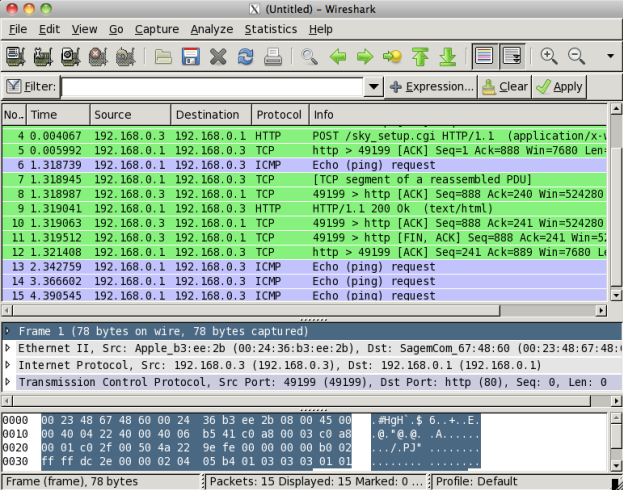Open the toolbar overflow arrow
This screenshot has width=624, height=491.
pos(610,56)
